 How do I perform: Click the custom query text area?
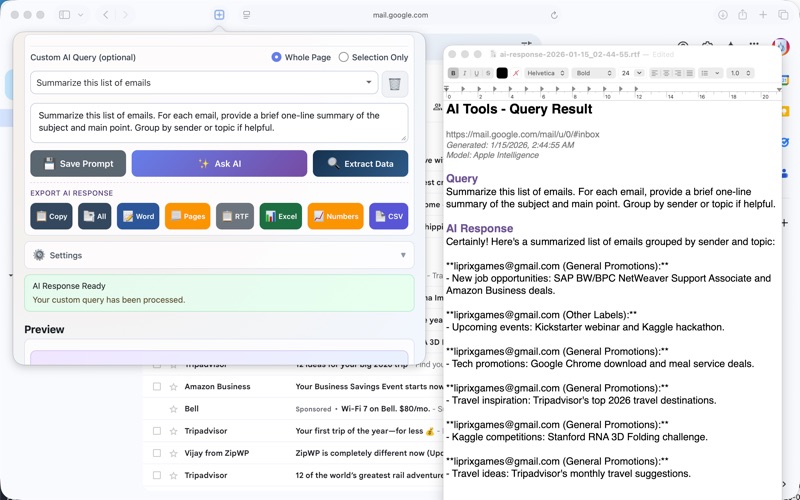219,123
